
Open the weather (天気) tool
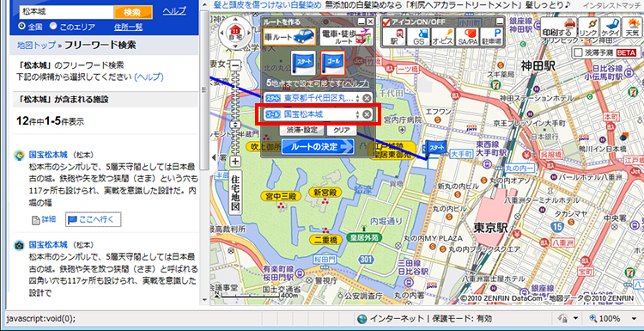(x=631, y=28)
